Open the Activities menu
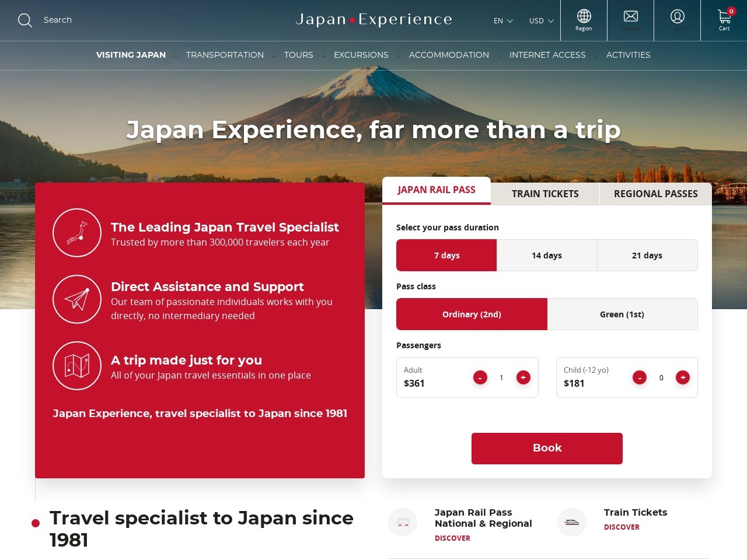 click(x=628, y=55)
